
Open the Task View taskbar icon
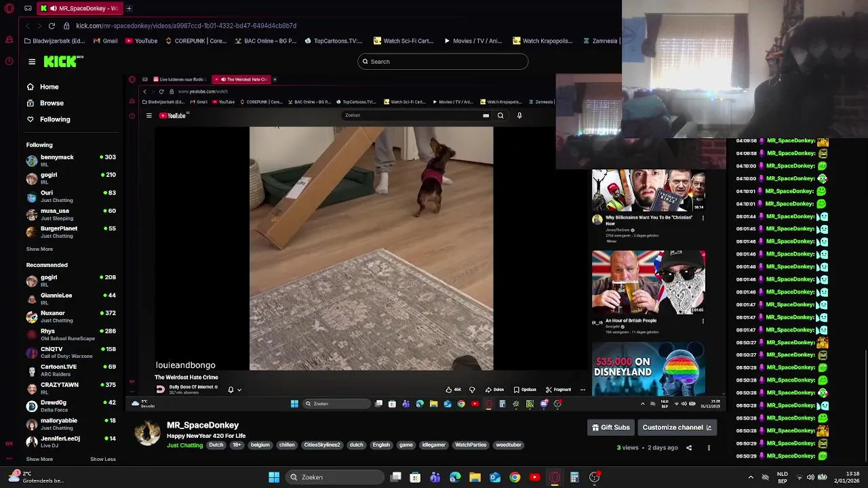click(396, 477)
